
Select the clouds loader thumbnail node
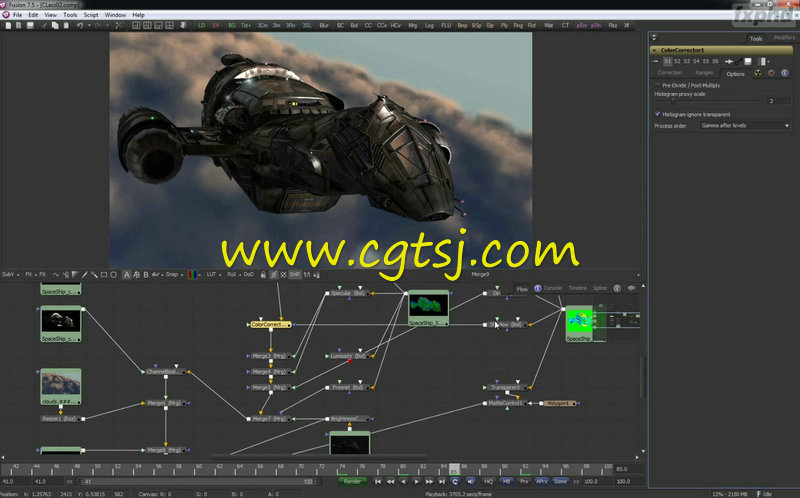coord(61,386)
